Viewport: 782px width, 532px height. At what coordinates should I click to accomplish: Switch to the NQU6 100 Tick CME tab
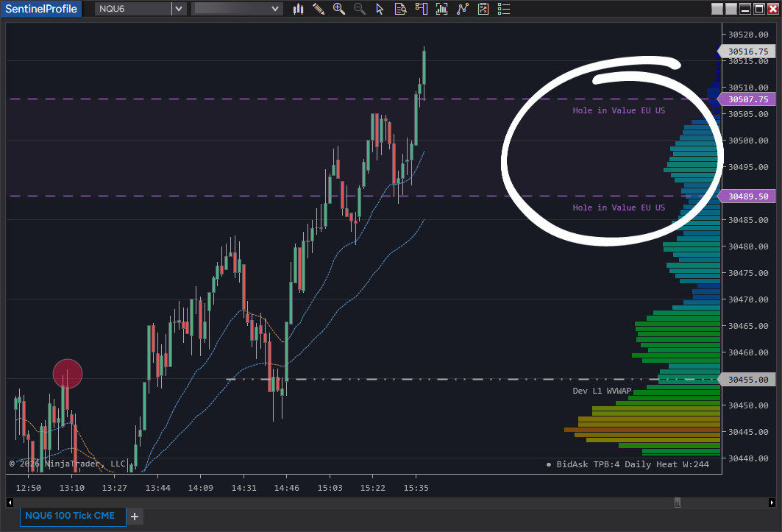pyautogui.click(x=73, y=516)
